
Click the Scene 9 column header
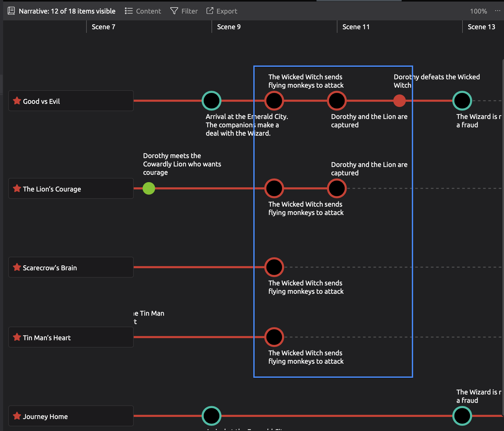click(229, 27)
